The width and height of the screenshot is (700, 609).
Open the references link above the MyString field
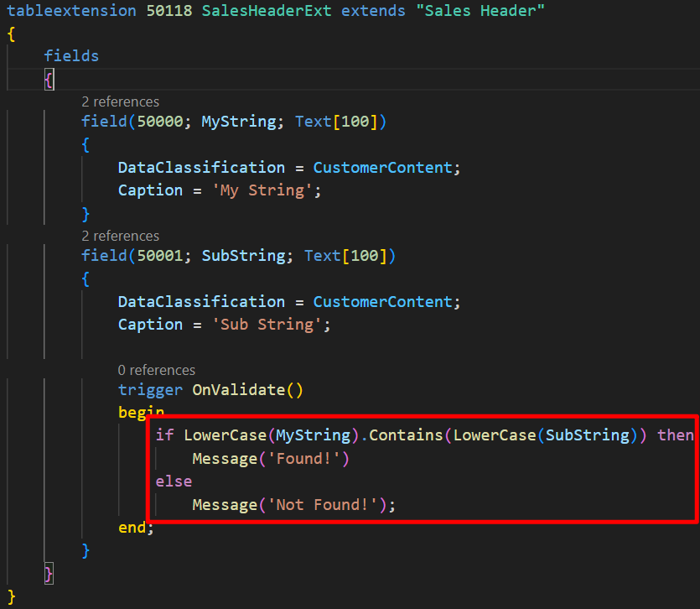point(120,101)
